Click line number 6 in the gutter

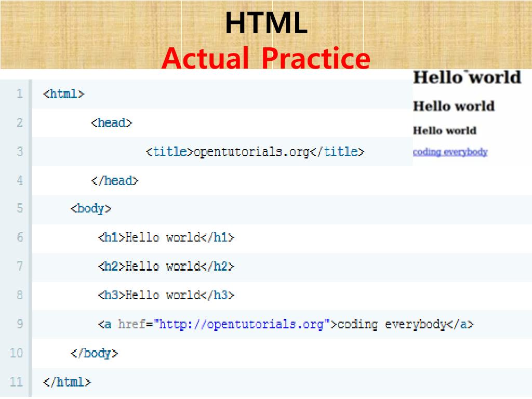pos(20,237)
